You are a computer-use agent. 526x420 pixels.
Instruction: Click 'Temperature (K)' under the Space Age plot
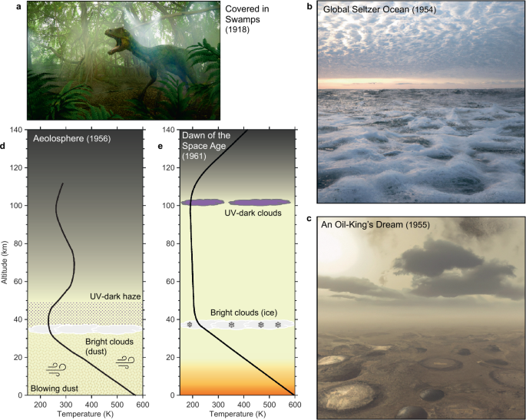(237, 414)
